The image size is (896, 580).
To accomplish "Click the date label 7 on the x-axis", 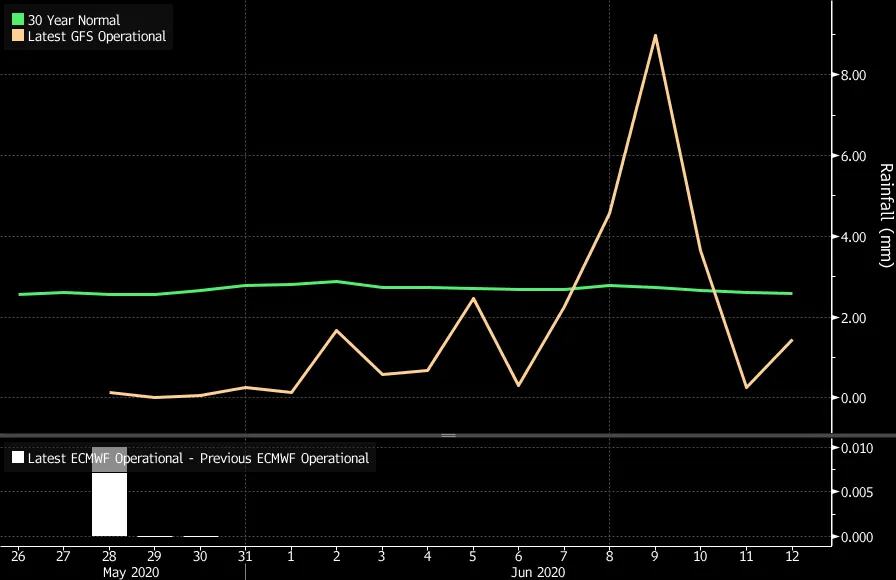I will [x=564, y=556].
